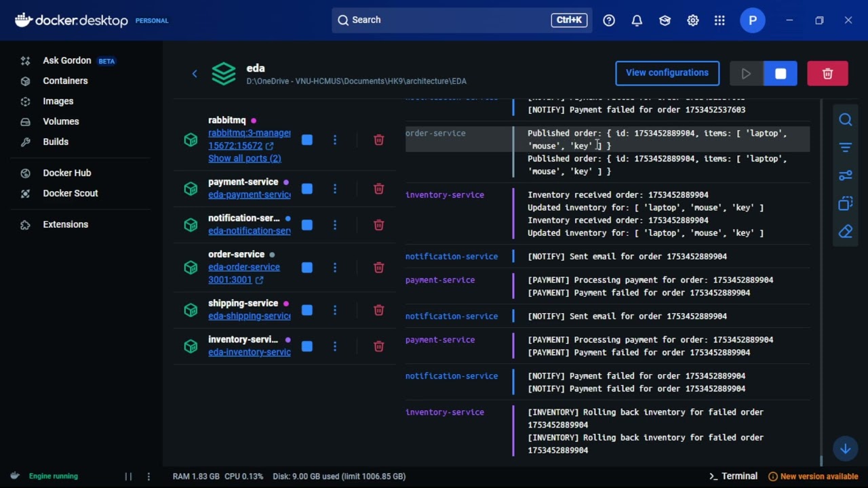The height and width of the screenshot is (488, 868).
Task: Delete the rabbitmq container
Action: point(379,140)
